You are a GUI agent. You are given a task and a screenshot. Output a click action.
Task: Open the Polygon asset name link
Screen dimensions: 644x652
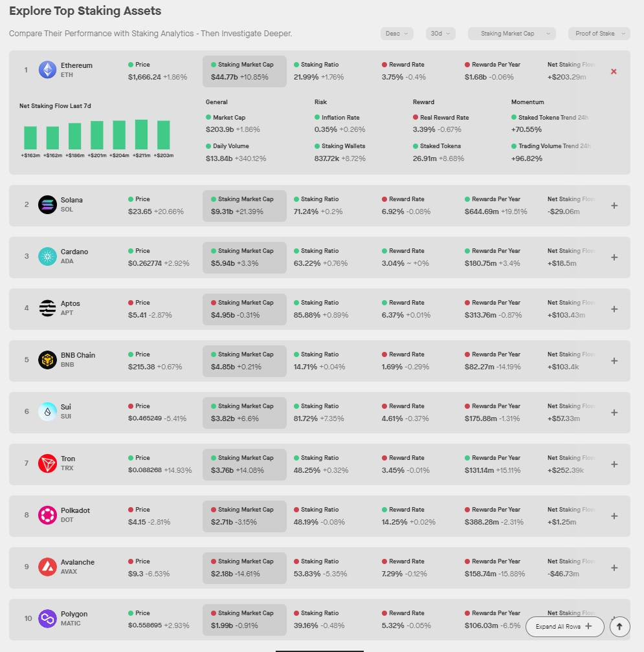[74, 614]
